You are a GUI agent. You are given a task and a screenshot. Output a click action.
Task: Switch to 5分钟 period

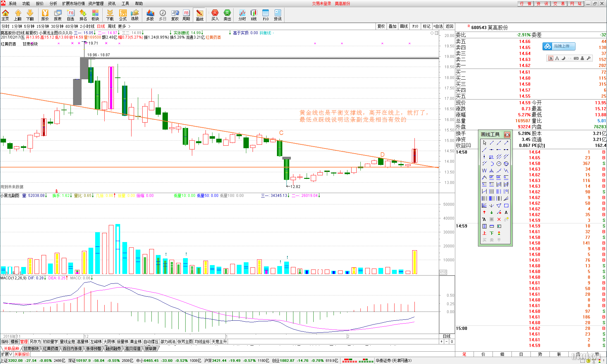point(29,26)
